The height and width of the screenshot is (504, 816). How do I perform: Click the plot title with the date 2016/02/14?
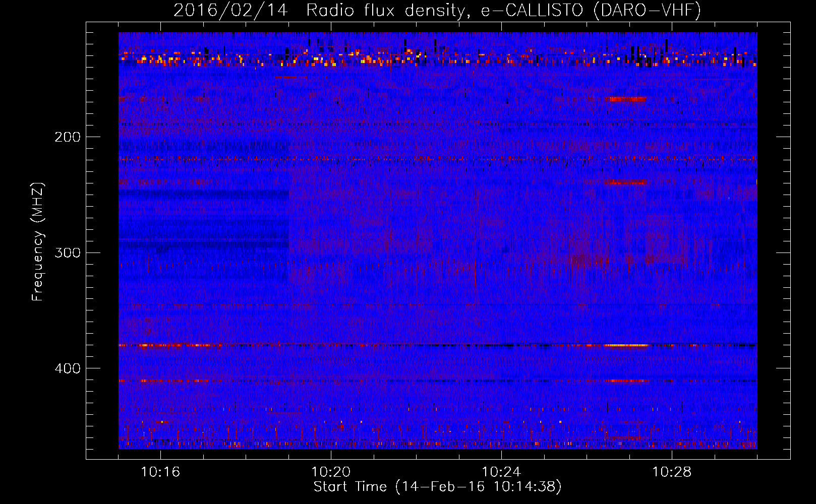tap(437, 11)
